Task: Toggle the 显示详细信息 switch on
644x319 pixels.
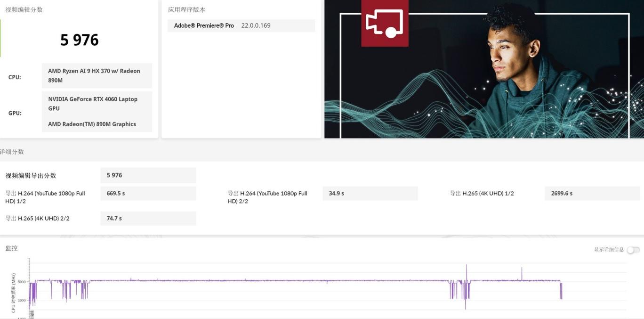Action: tap(633, 250)
